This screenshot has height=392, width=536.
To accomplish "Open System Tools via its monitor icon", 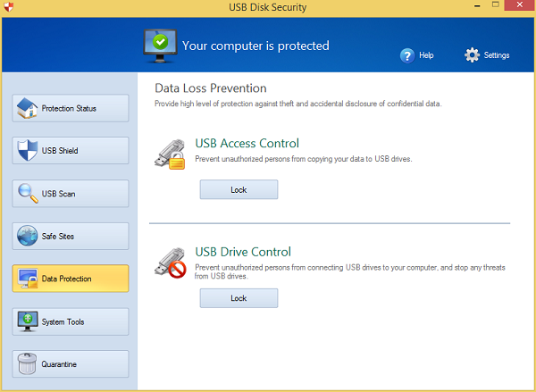I will 28,321.
